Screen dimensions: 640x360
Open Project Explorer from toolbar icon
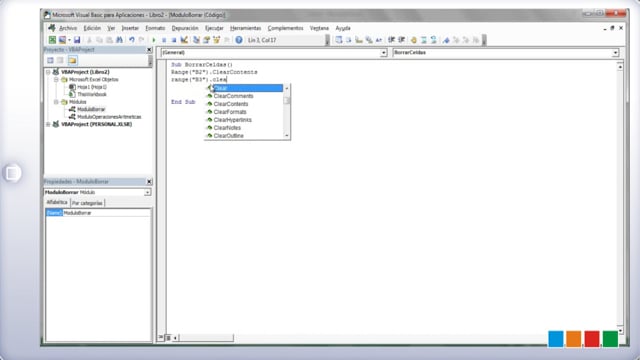196,40
